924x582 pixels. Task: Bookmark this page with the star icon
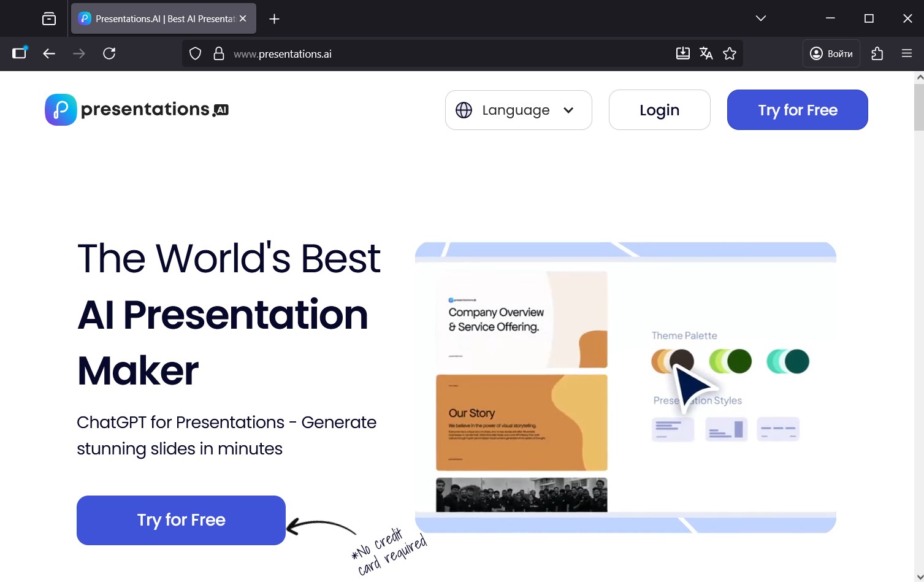coord(730,54)
